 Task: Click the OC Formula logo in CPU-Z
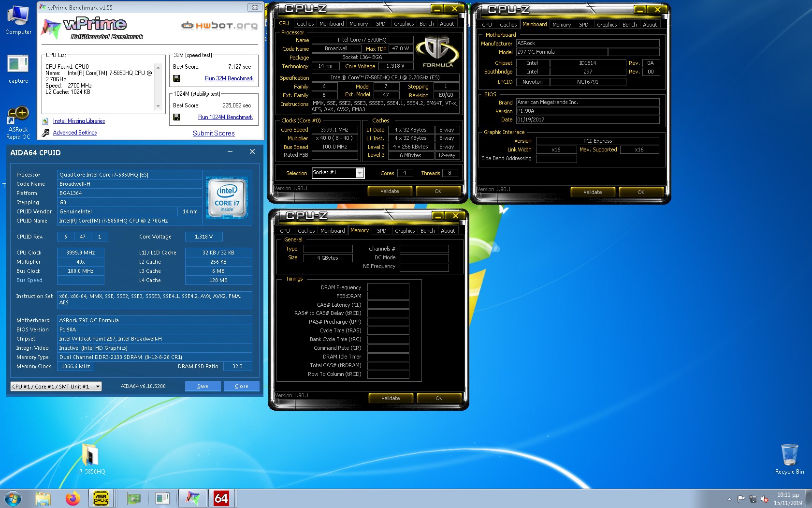[438, 52]
